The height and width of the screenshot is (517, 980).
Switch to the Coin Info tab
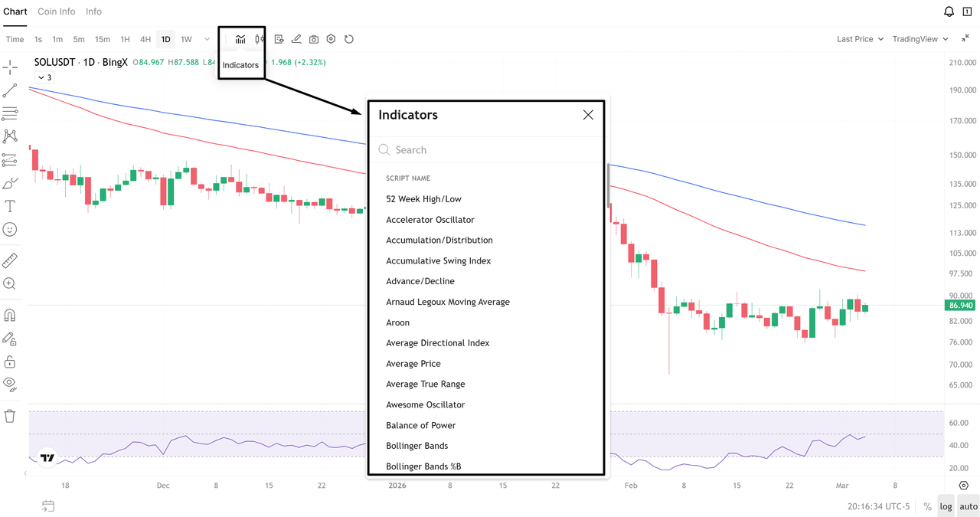57,11
